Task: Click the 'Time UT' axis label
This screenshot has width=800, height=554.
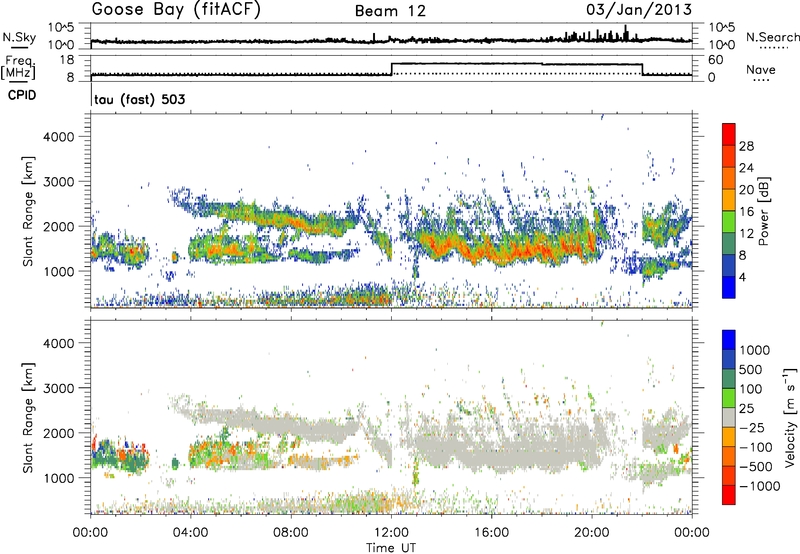Action: (391, 548)
